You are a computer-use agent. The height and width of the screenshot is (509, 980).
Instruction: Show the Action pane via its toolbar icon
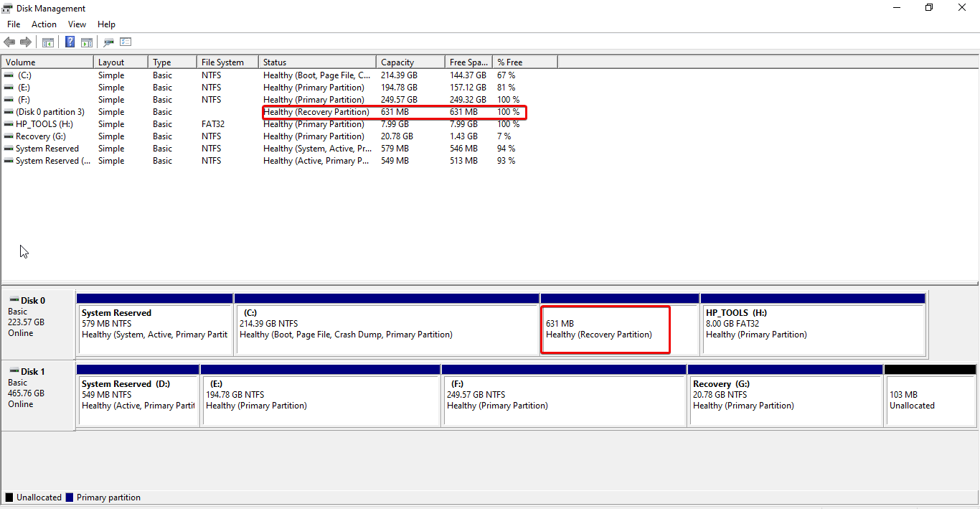click(x=86, y=42)
